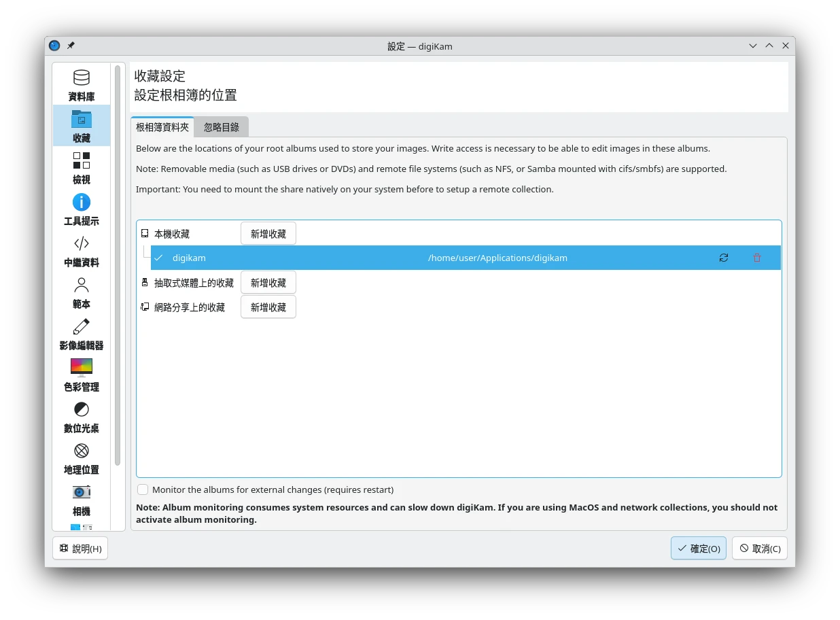Open the 地理位置 geolocation settings
840x620 pixels.
tap(82, 458)
